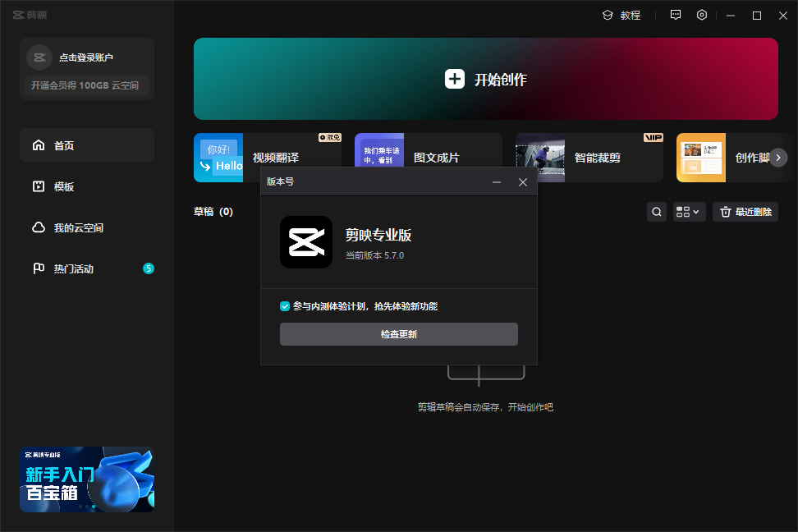Close the version number (版本号) dialog
This screenshot has height=532, width=798.
pyautogui.click(x=523, y=182)
